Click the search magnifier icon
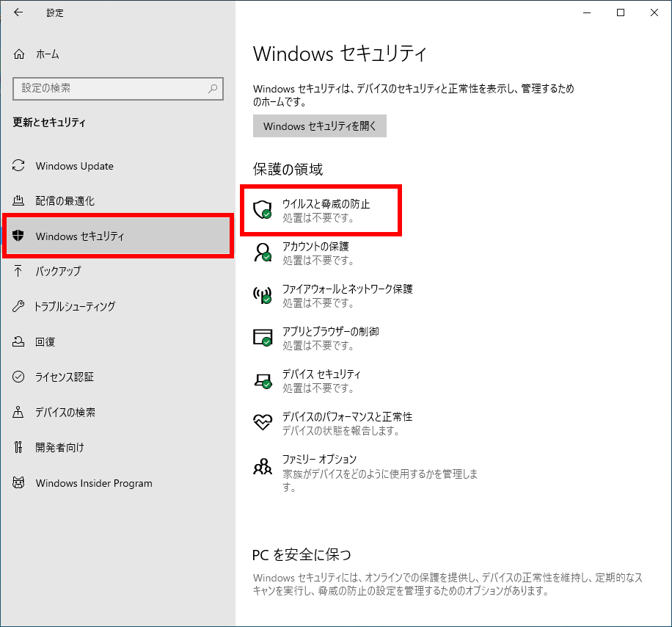The width and height of the screenshot is (672, 627). 213,88
